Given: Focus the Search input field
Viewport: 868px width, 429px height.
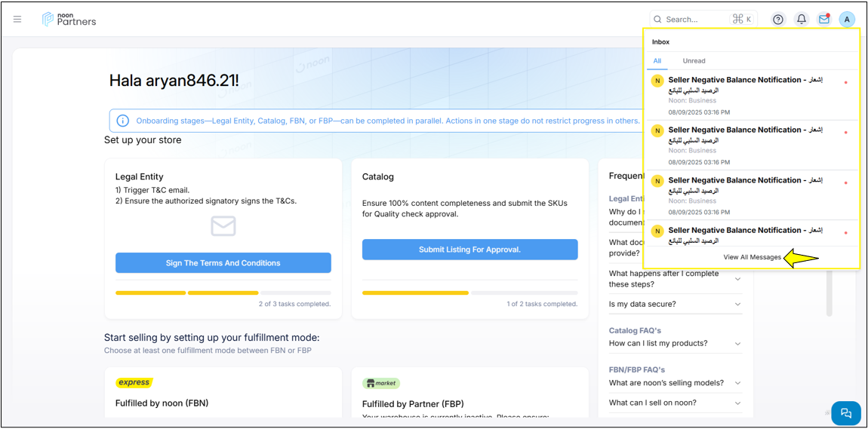Looking at the screenshot, I should [x=703, y=20].
